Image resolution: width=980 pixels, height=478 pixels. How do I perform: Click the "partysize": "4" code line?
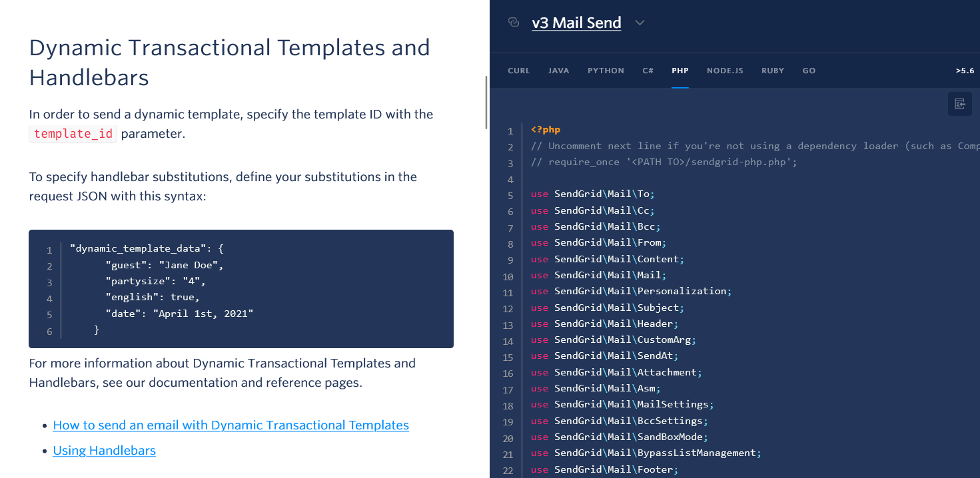coord(155,281)
